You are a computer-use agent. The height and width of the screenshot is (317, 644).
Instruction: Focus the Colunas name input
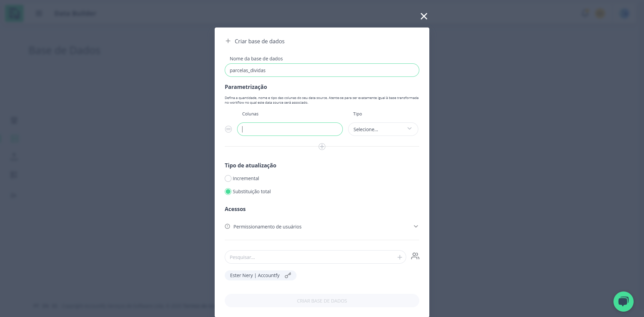click(290, 129)
